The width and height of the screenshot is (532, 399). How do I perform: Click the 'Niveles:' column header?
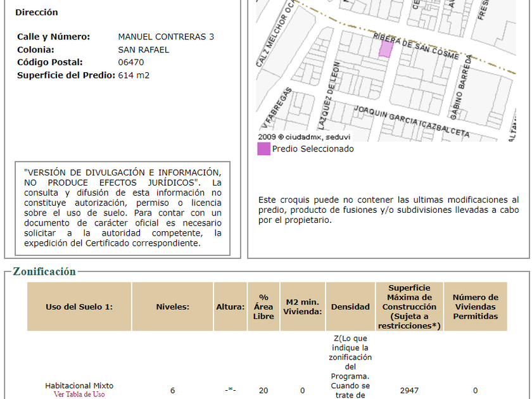tap(172, 307)
